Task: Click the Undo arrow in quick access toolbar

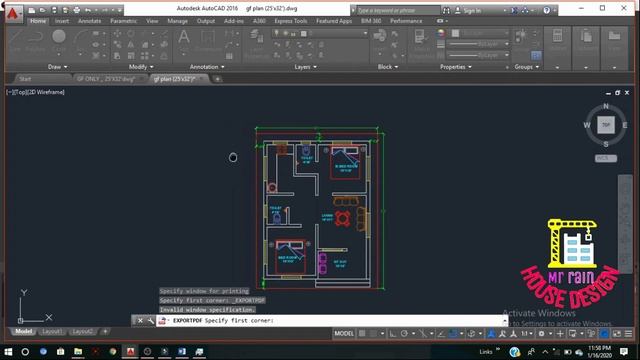Action: (88, 10)
